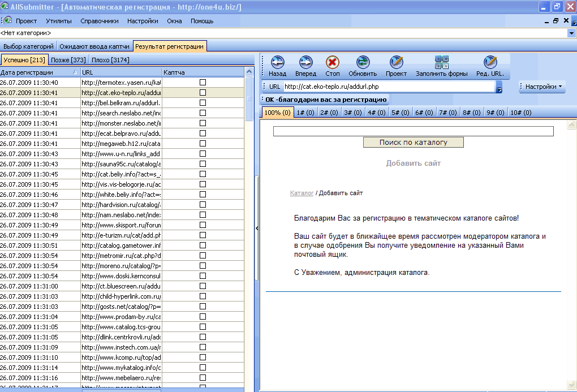Expand the URL address dropdown arrow

(x=499, y=87)
